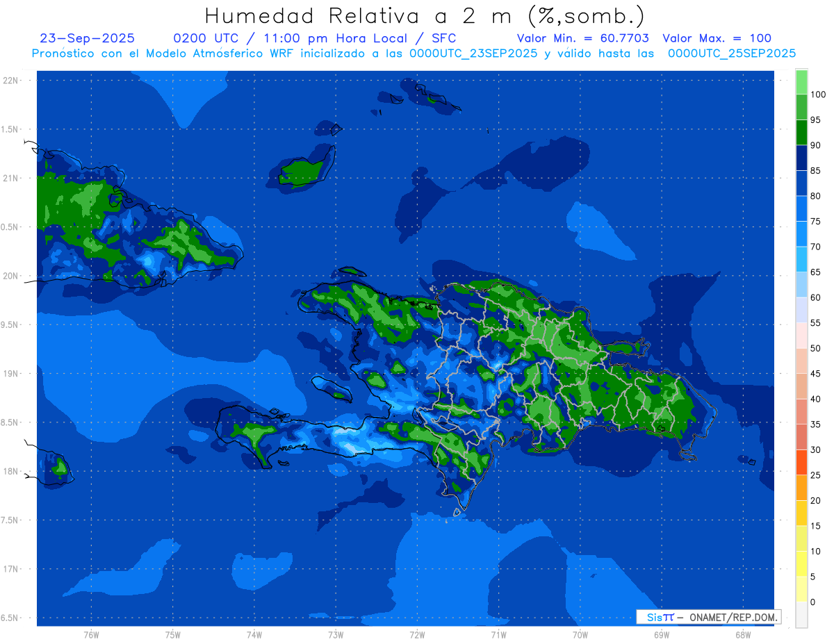The width and height of the screenshot is (834, 644).
Task: Click '0200 UTC / 11:00 pm Hora Local / SFC'
Action: [x=315, y=38]
